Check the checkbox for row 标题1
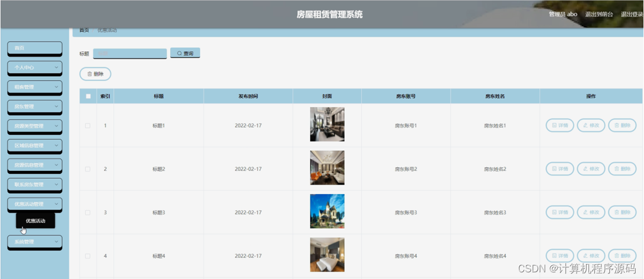 click(88, 125)
